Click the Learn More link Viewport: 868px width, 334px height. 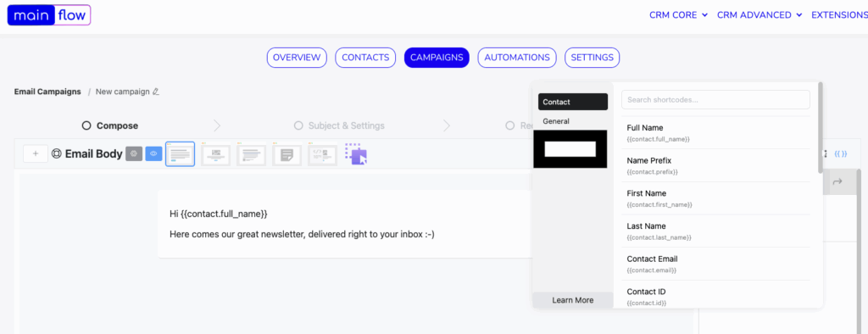pyautogui.click(x=573, y=300)
